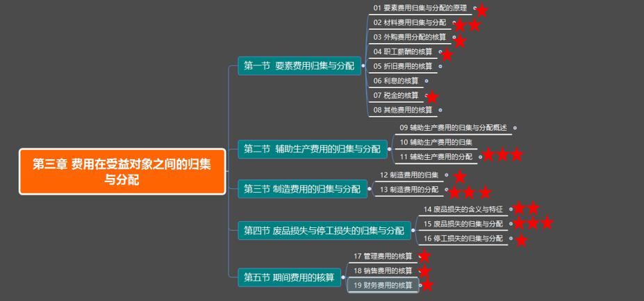644x301 pixels.
Task: Click topic 12 制造费用的归集
Action: [x=409, y=175]
